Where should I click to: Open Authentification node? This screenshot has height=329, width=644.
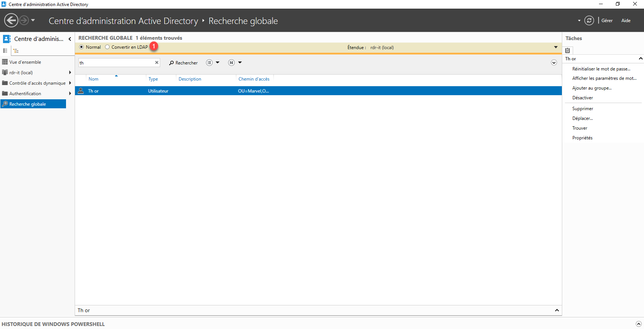25,94
